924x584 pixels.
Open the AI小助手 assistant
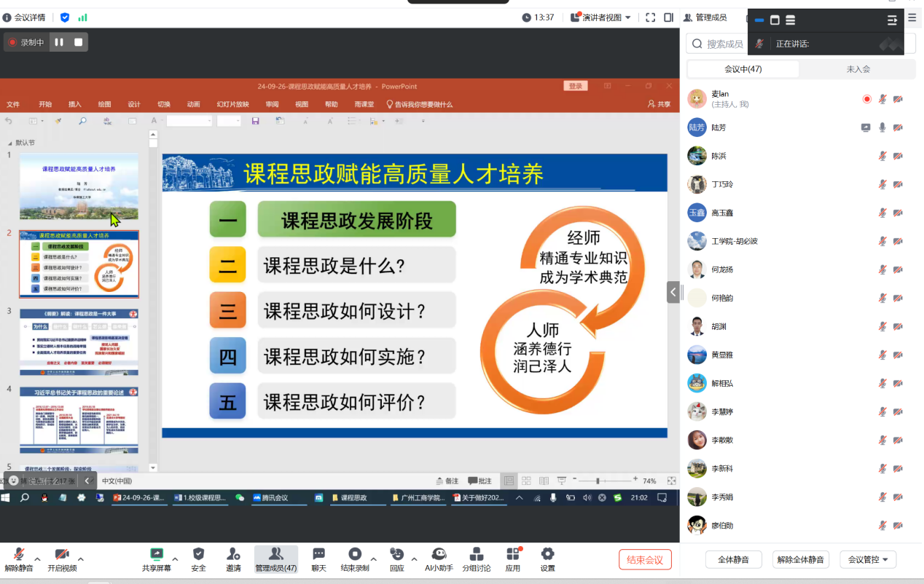tap(439, 559)
